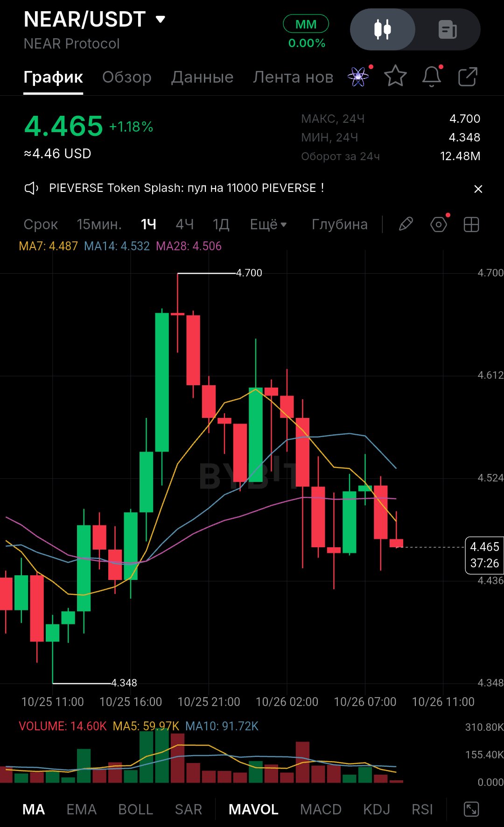The height and width of the screenshot is (827, 504).
Task: Click the PIEVERSE Token Splash announcement text
Action: (x=187, y=188)
